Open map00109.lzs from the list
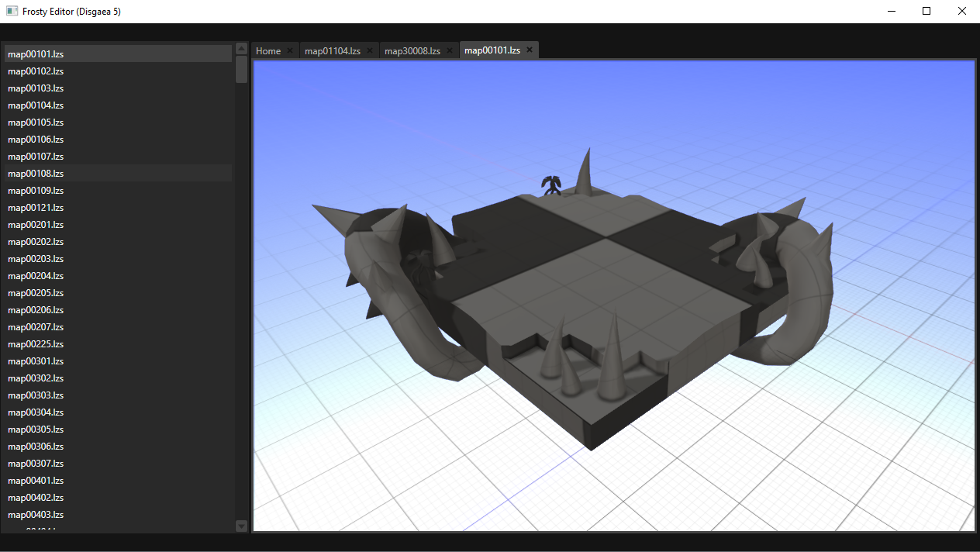This screenshot has height=552, width=980. [x=118, y=190]
